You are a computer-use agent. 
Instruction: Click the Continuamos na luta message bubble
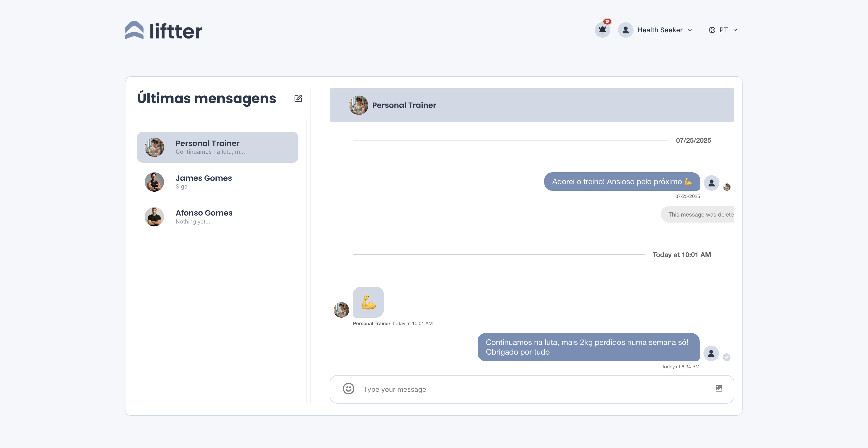(588, 347)
